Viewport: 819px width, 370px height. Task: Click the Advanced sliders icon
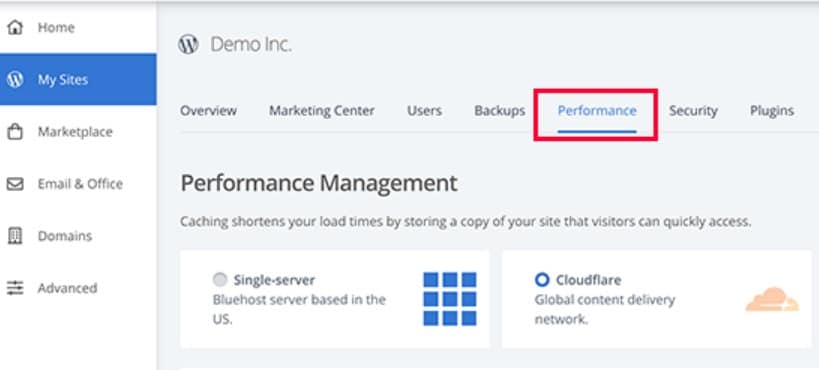pos(15,288)
